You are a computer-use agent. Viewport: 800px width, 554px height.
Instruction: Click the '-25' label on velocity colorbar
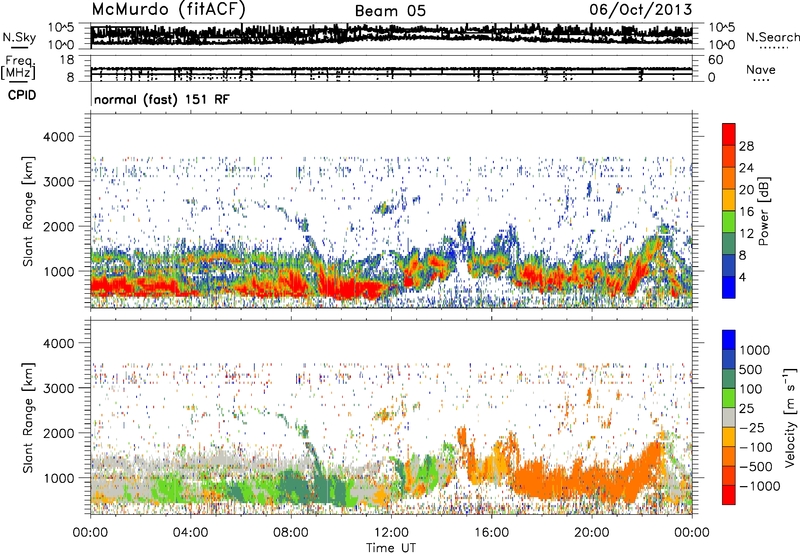pos(751,428)
